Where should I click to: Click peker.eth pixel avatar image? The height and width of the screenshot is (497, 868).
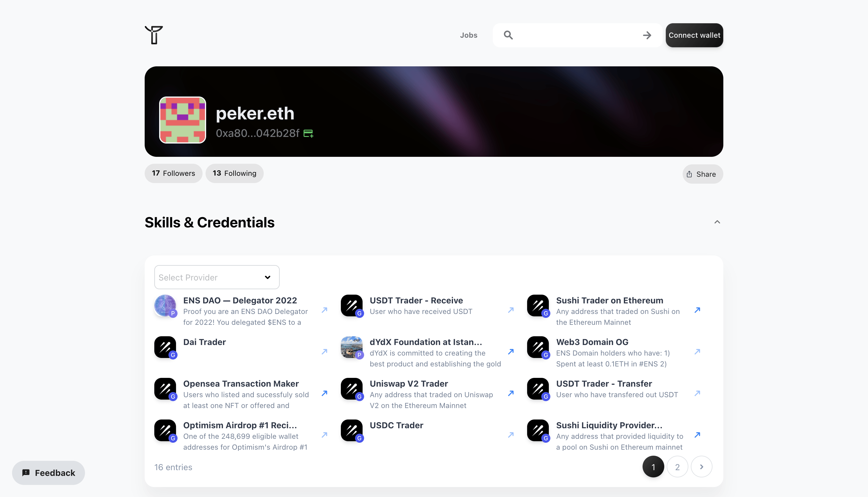coord(182,120)
